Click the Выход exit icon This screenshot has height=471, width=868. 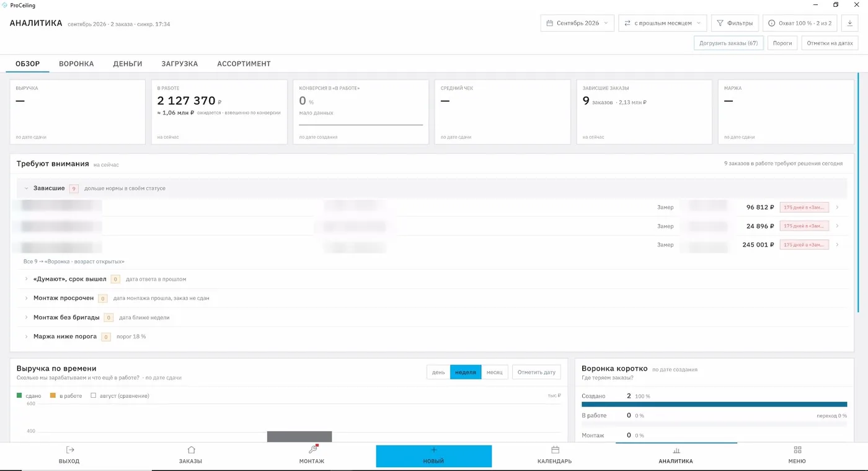69,450
